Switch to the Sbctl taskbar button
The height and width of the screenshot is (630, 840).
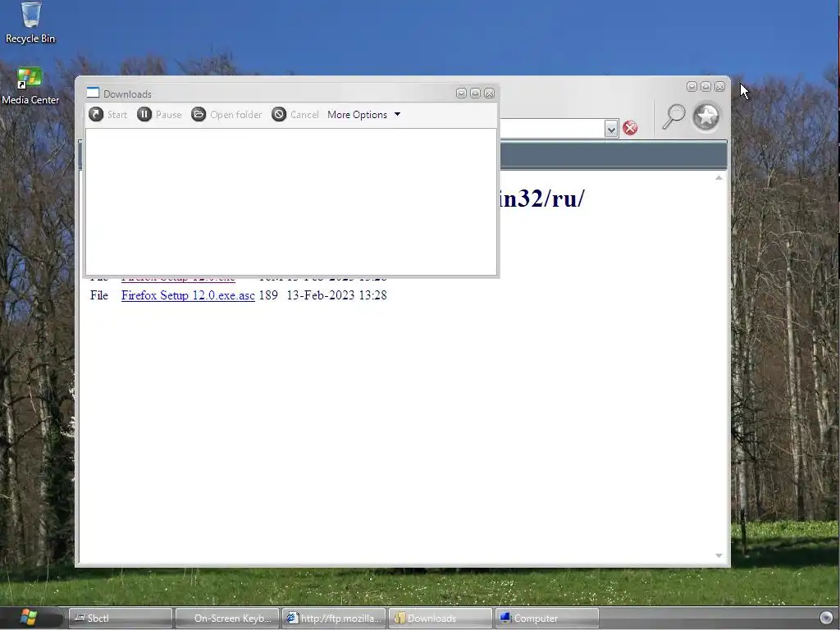(x=121, y=619)
